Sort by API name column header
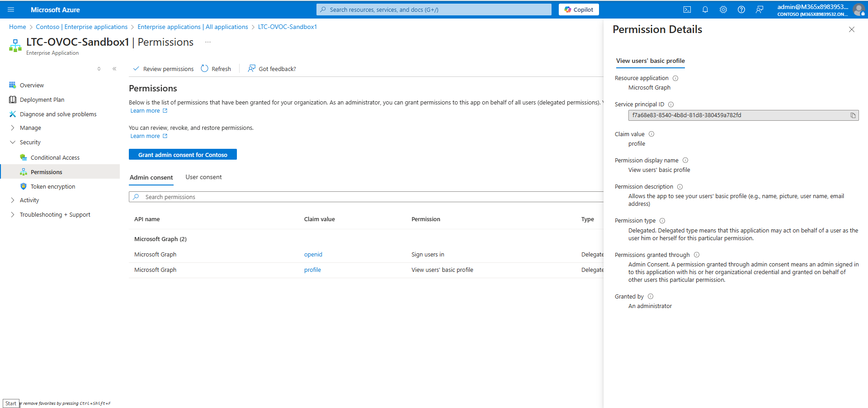868x408 pixels. click(x=147, y=219)
